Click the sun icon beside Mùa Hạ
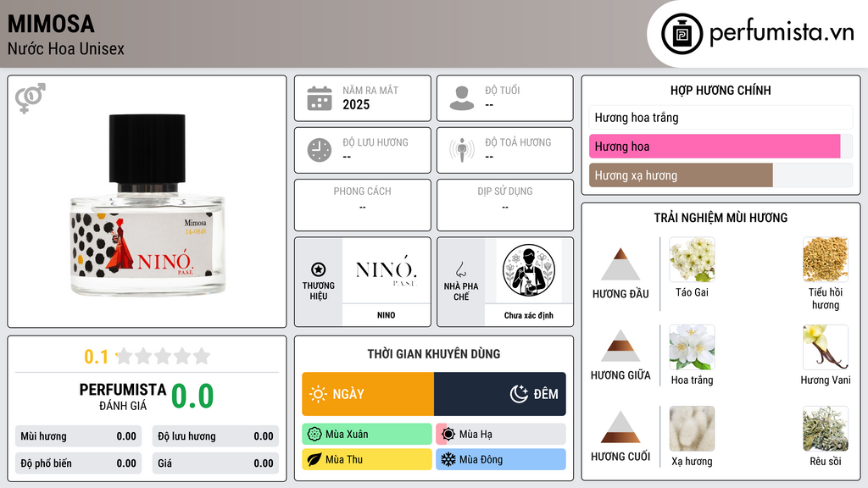Image resolution: width=868 pixels, height=488 pixels. (x=448, y=435)
